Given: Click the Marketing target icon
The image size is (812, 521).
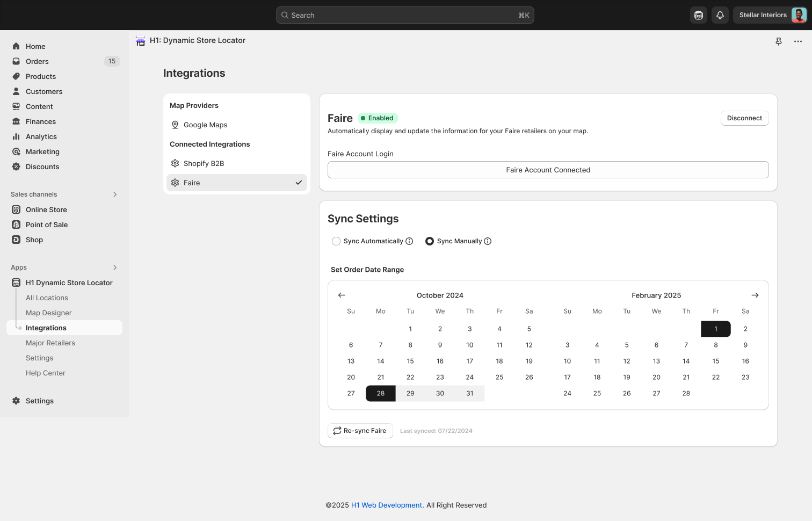Looking at the screenshot, I should click(x=16, y=151).
